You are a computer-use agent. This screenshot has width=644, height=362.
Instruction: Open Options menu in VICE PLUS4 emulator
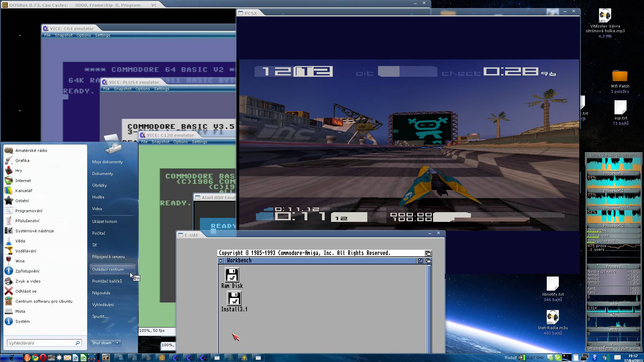143,89
